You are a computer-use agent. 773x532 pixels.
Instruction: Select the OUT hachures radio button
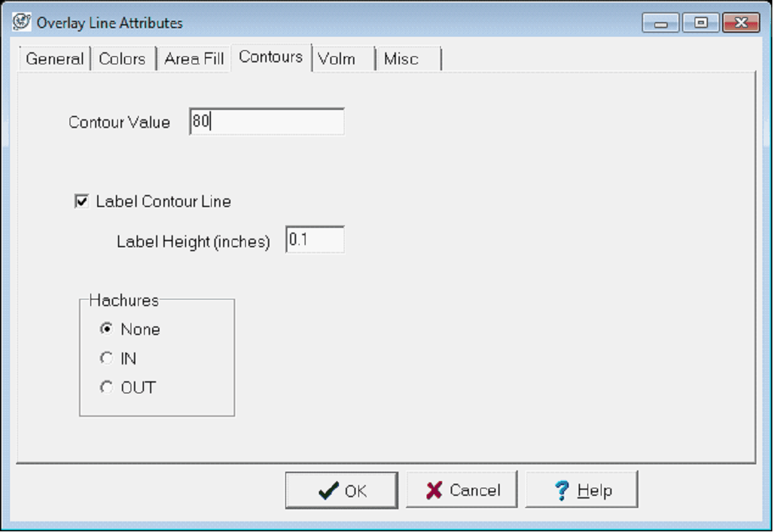point(107,387)
